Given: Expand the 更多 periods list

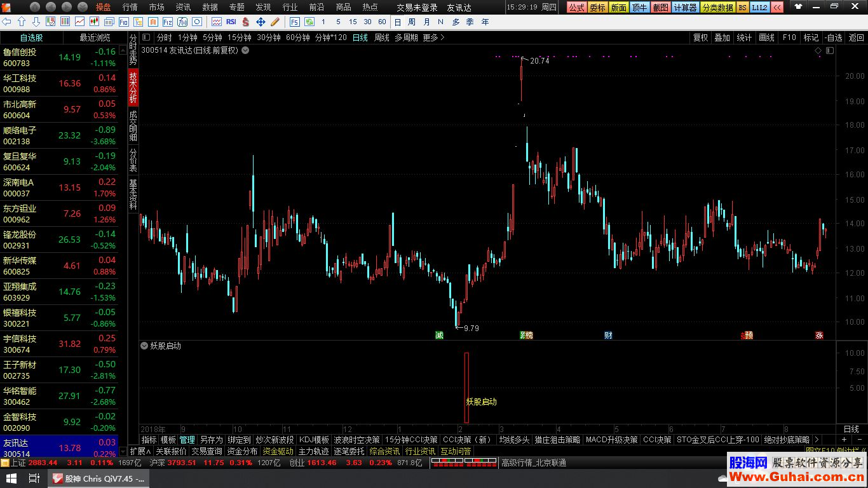Looking at the screenshot, I should click(x=433, y=37).
